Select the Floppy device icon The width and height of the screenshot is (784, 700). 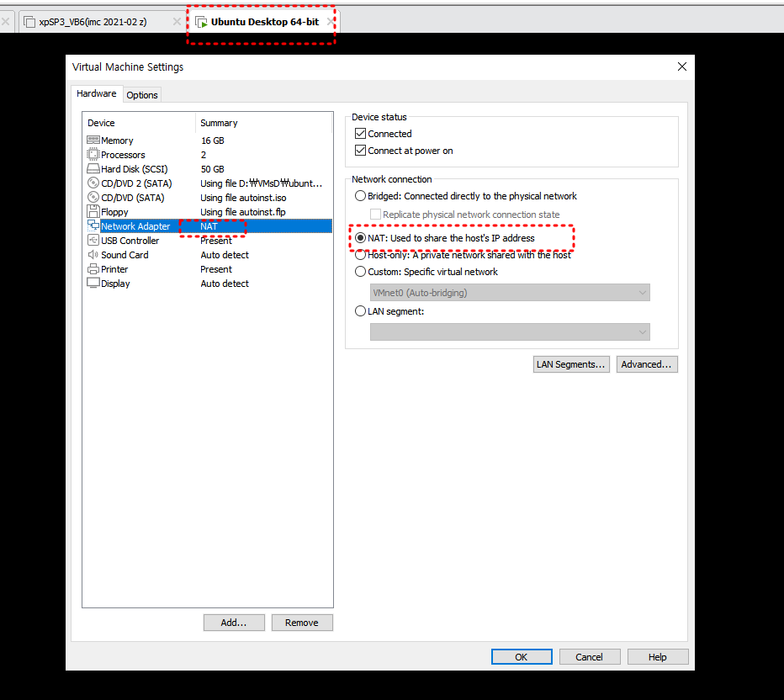pos(93,211)
